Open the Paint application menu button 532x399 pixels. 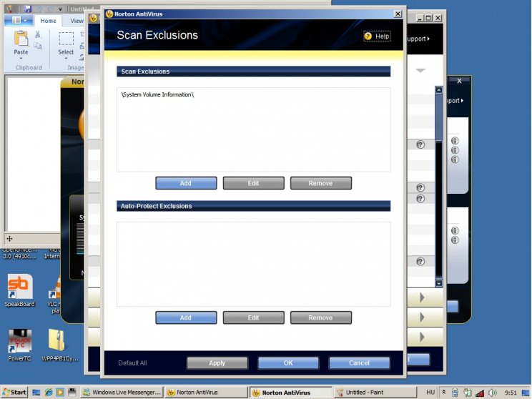(19, 20)
